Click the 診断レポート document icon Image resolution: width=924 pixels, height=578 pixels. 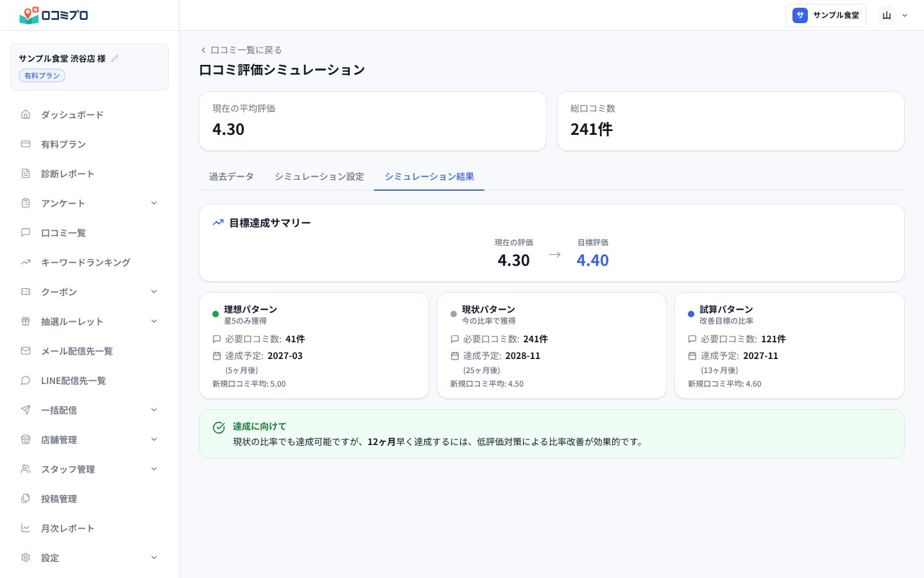[26, 173]
